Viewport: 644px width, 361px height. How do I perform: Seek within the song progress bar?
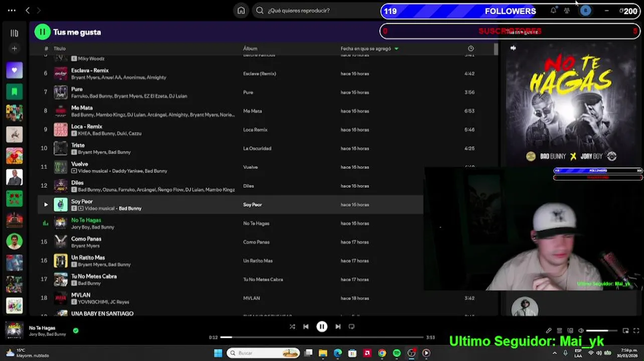tap(322, 337)
